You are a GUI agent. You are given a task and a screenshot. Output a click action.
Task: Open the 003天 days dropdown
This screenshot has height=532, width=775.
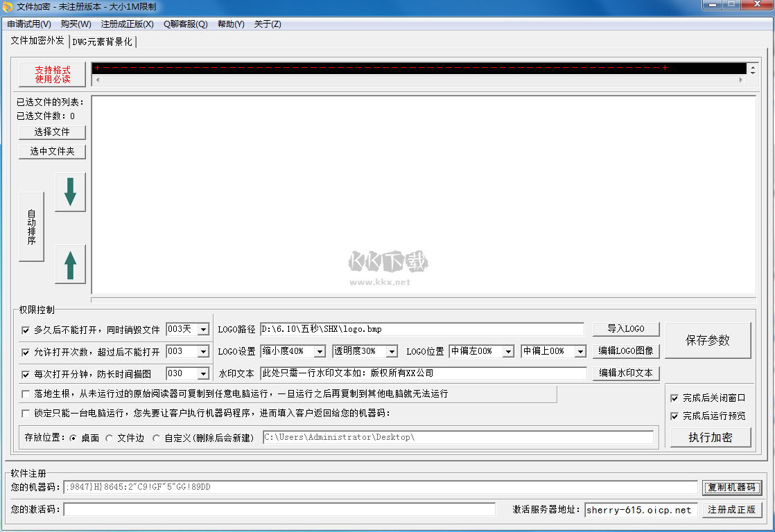203,330
